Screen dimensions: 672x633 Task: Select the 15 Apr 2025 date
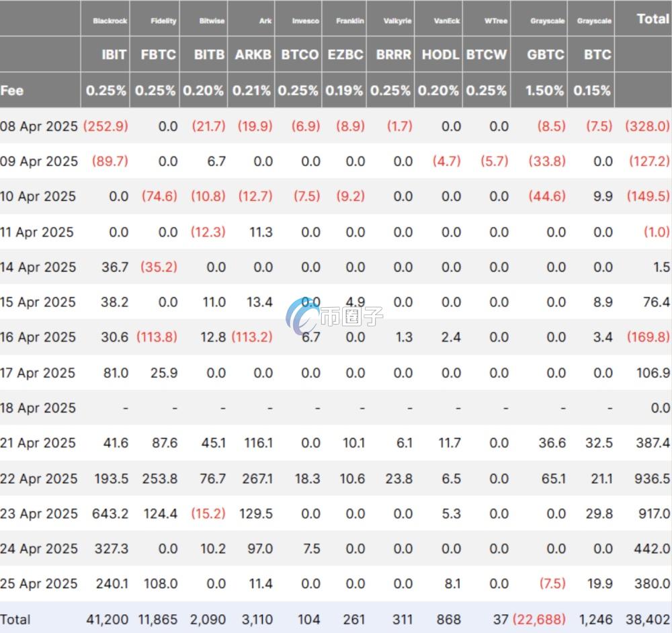[38, 302]
